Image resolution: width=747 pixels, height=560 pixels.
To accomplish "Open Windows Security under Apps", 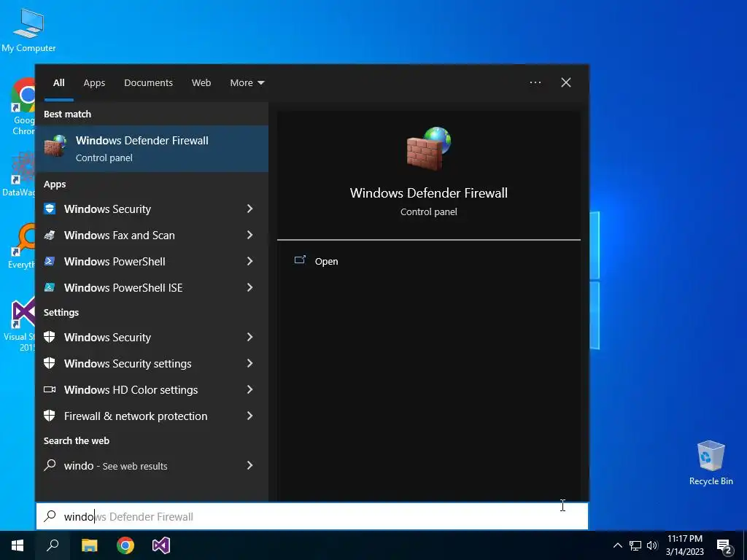I will click(x=152, y=209).
